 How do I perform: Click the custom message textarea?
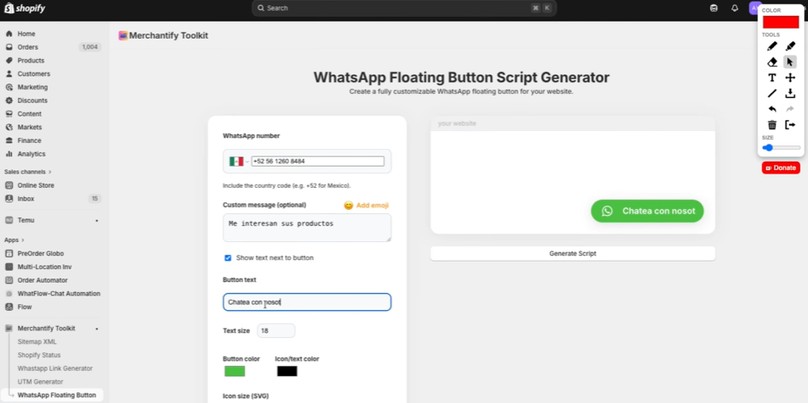(307, 228)
